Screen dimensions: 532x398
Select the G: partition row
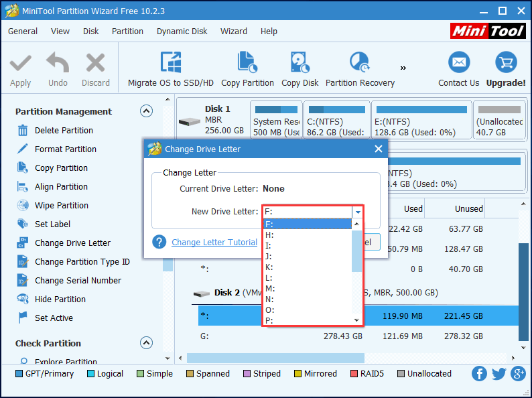(358, 336)
